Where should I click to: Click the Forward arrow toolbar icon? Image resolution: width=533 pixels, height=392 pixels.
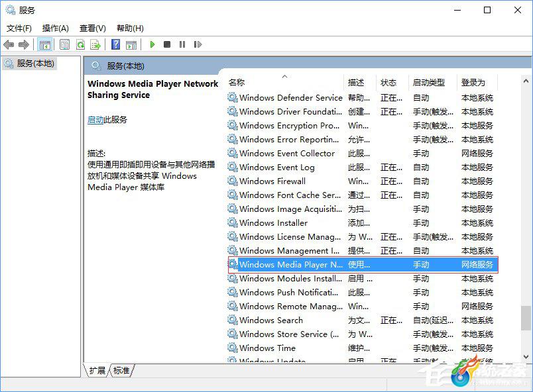23,44
